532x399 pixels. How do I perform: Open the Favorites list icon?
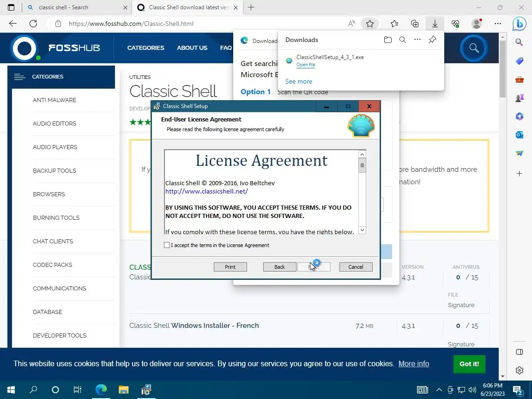coord(394,24)
